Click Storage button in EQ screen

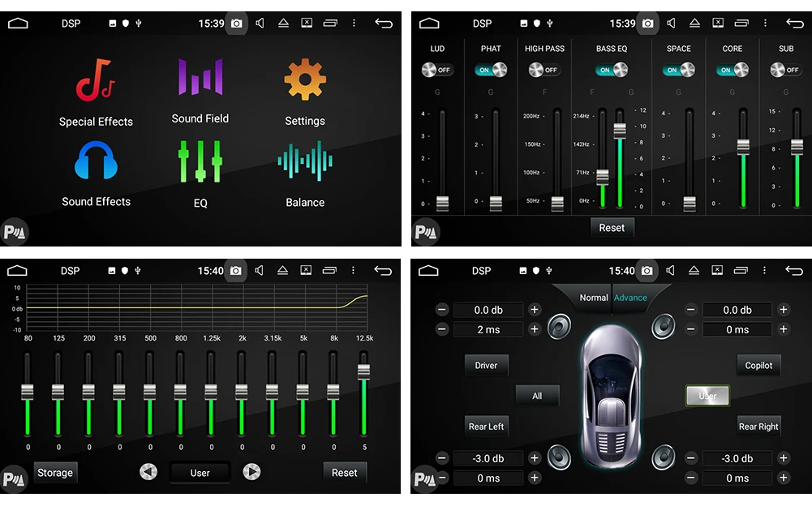[55, 473]
